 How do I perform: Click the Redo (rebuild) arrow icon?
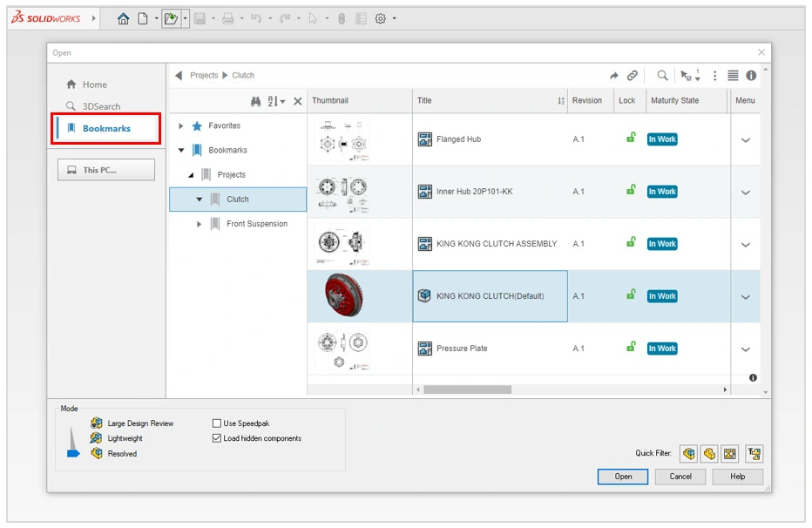285,18
